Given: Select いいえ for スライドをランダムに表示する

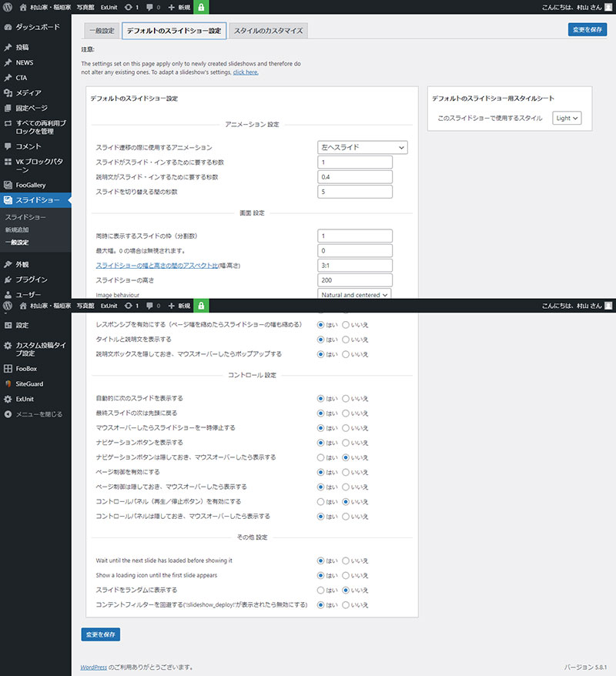Looking at the screenshot, I should point(346,591).
